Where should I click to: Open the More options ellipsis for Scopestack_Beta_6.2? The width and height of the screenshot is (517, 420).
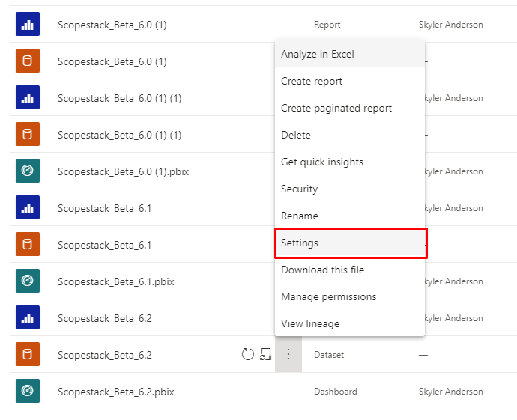tap(288, 354)
